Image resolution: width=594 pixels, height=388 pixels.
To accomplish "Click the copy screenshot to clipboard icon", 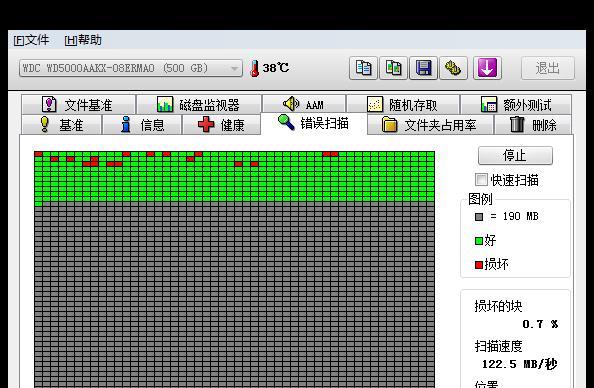I will pos(393,68).
